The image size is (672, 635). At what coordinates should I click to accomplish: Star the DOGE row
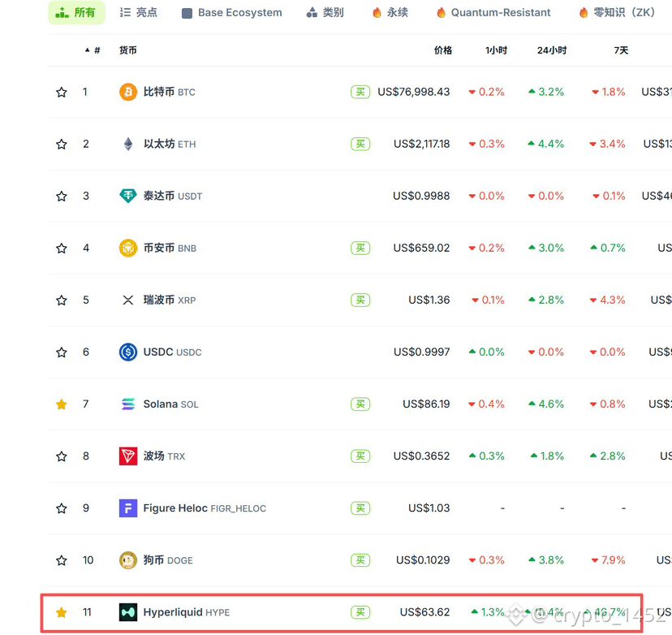point(62,560)
